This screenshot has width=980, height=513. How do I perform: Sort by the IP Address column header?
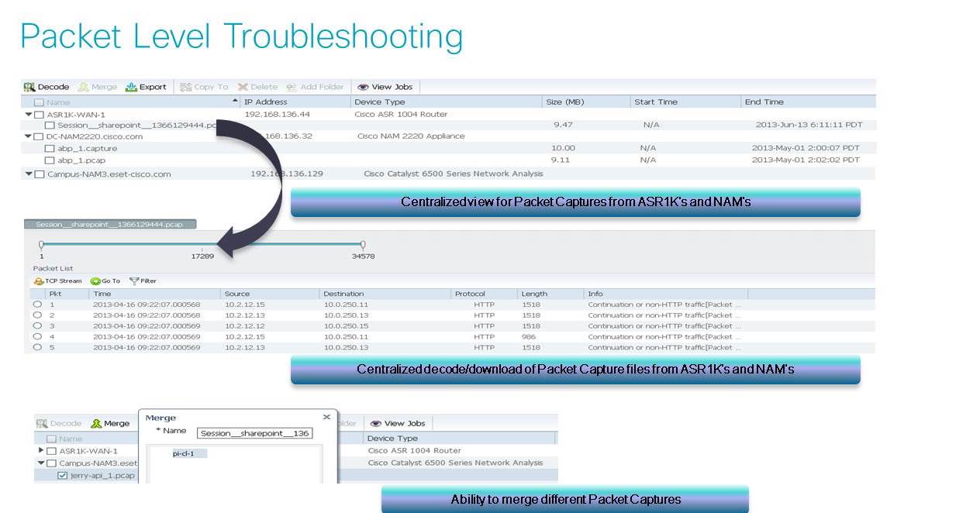tap(265, 102)
